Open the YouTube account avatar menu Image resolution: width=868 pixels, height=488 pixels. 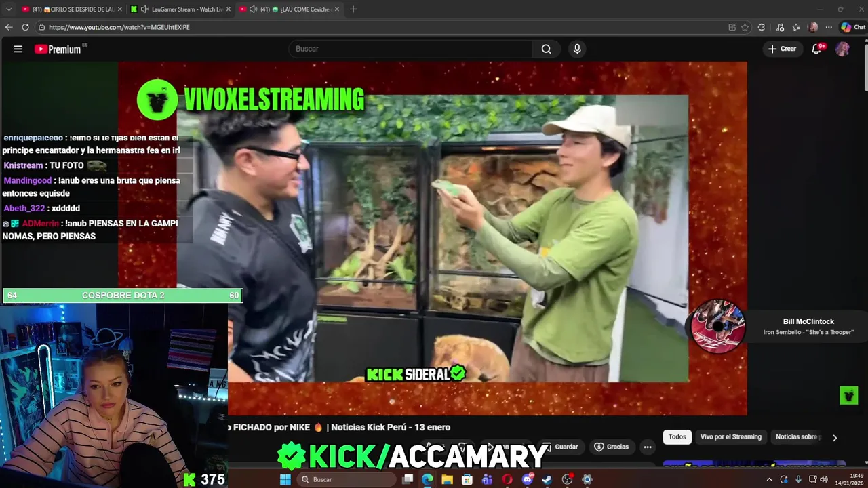point(842,49)
